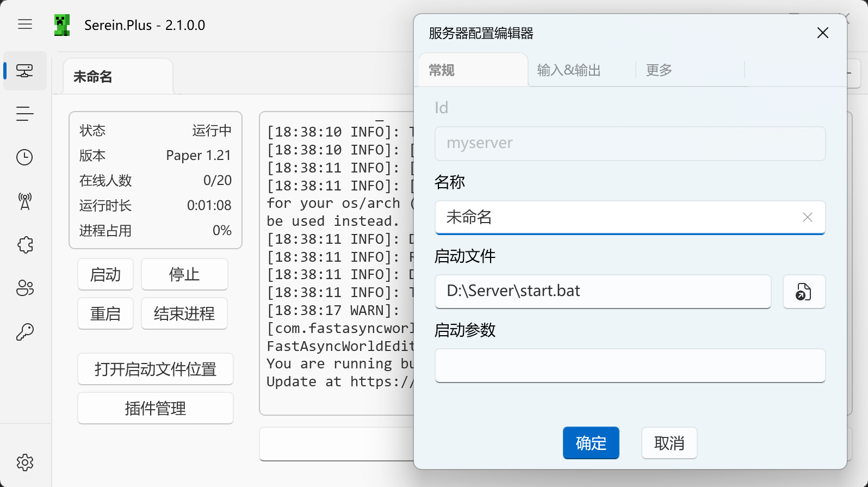Switch to the 更多 tab
The width and height of the screenshot is (868, 487).
tap(690, 70)
